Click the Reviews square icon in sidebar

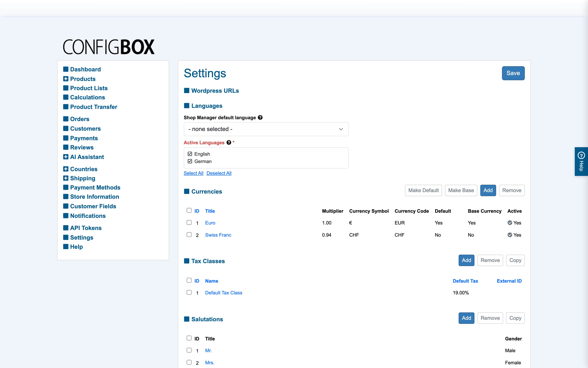coord(66,147)
